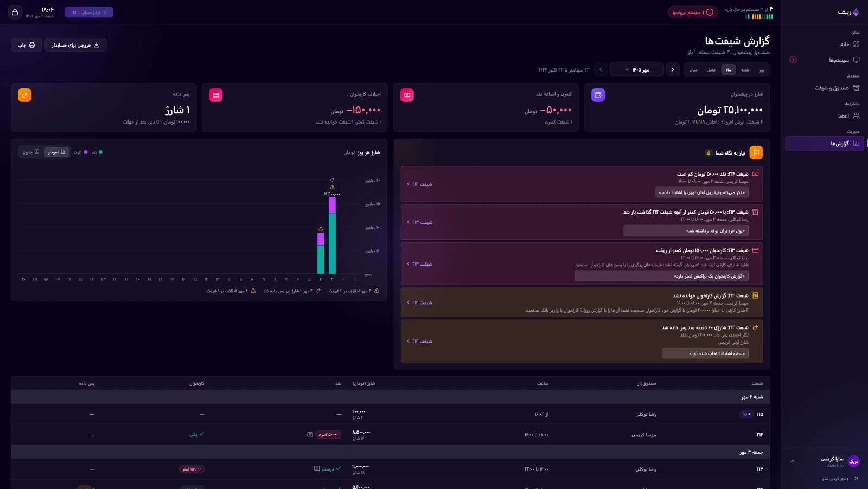This screenshot has height=489, width=868.
Task: Click the note icon beside ۵۰,۰۰۰ کسری badge
Action: (310, 435)
